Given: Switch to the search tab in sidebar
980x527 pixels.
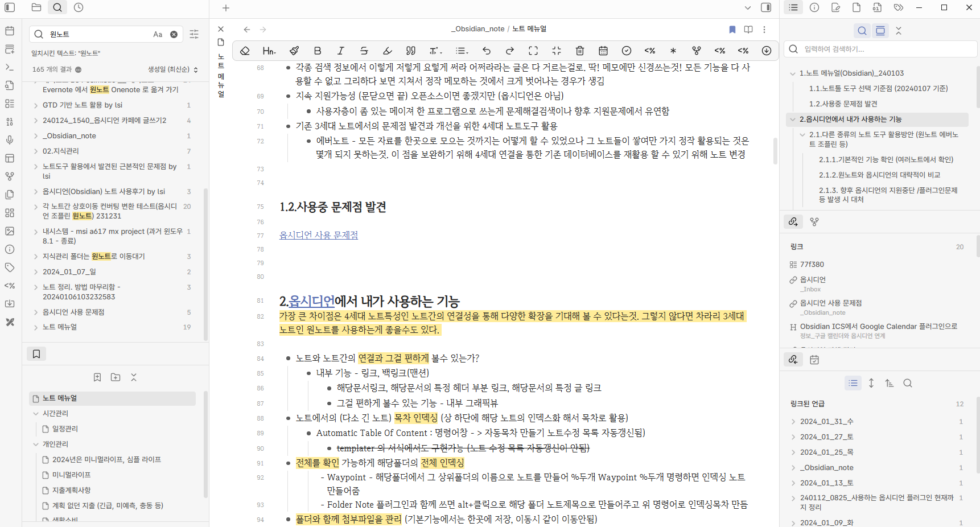Looking at the screenshot, I should point(57,7).
